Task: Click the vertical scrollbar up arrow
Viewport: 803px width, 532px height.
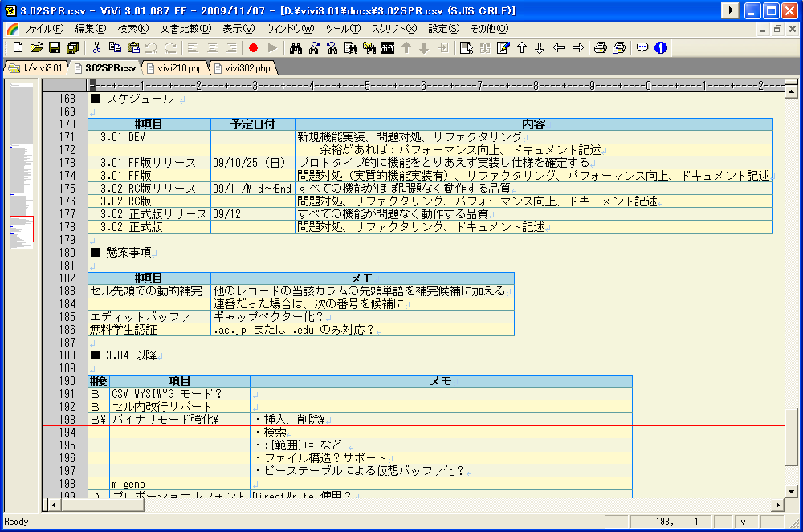Action: click(791, 92)
